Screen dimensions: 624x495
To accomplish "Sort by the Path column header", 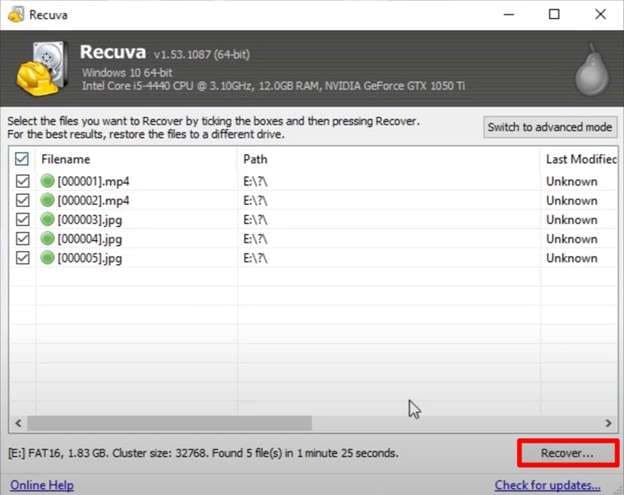I will pos(389,159).
